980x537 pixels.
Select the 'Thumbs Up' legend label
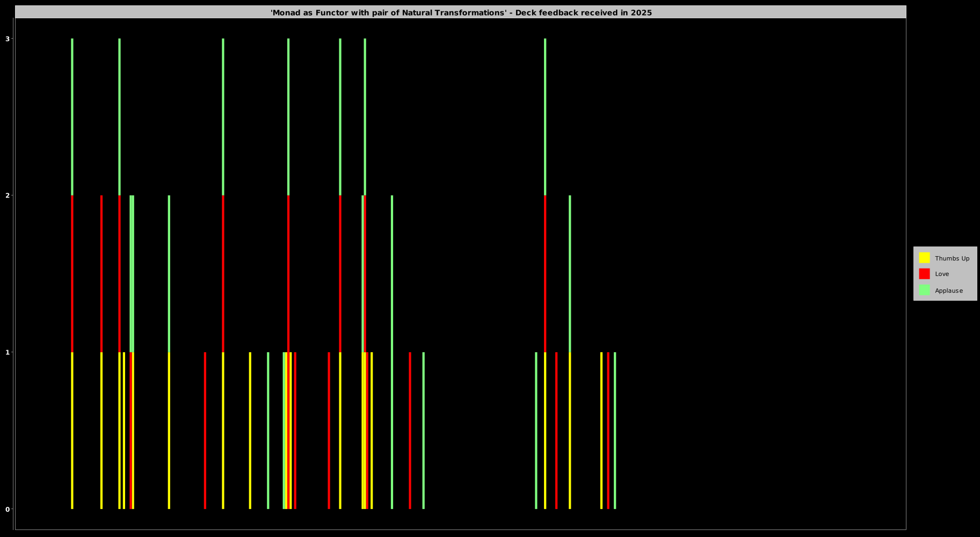pos(952,258)
